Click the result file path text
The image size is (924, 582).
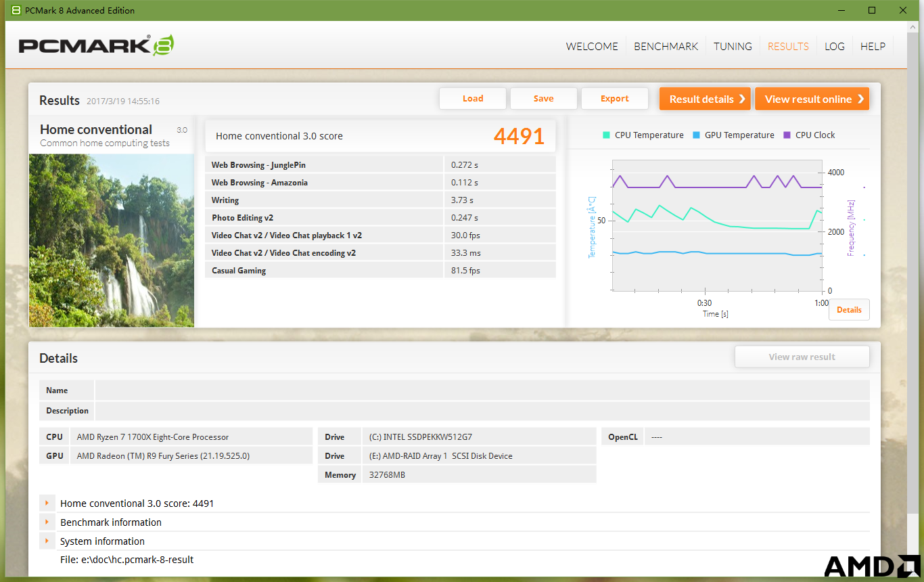tap(126, 560)
